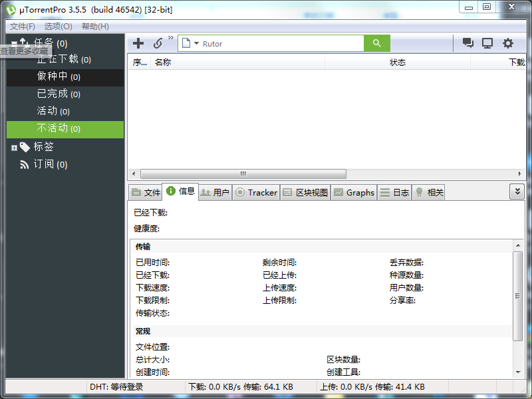
Task: Click the remote monitor icon in toolbar
Action: pos(487,43)
